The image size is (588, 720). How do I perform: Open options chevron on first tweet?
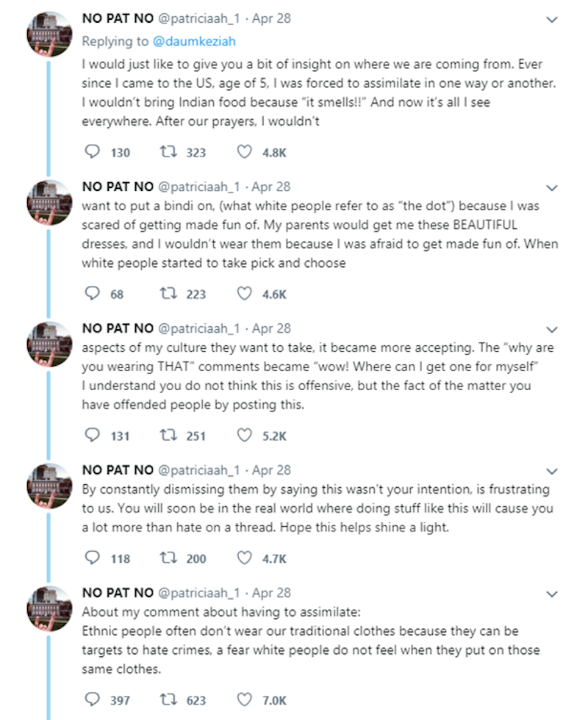point(552,20)
